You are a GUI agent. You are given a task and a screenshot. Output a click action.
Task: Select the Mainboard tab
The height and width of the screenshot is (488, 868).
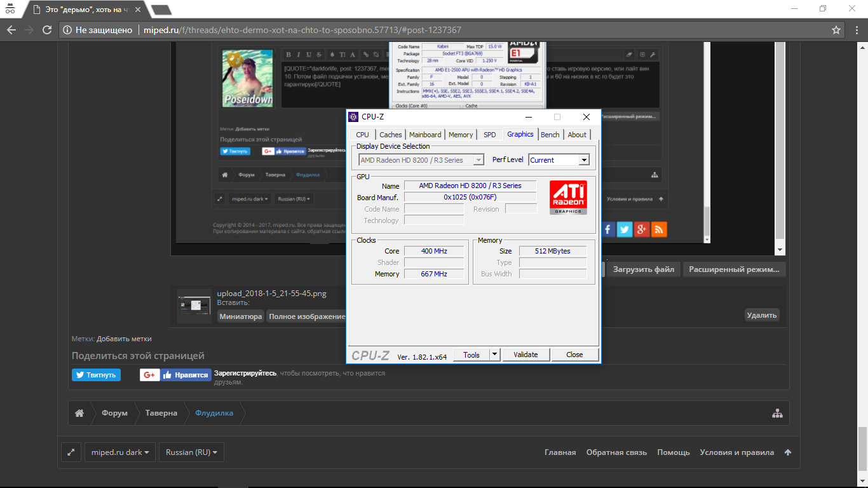point(425,135)
